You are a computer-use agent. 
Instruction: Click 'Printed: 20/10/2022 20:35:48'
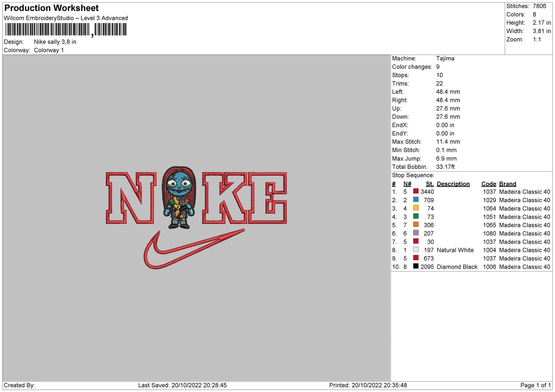pyautogui.click(x=368, y=385)
